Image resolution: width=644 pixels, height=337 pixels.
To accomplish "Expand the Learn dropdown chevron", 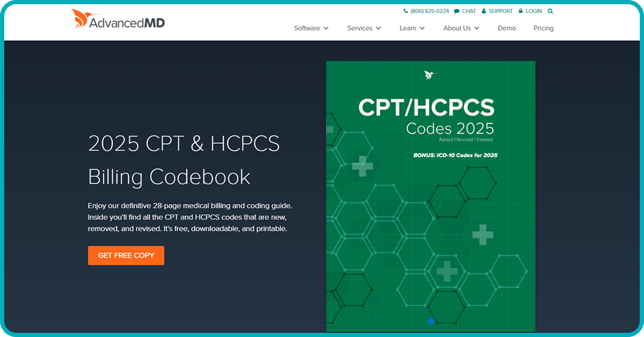I will coord(422,28).
